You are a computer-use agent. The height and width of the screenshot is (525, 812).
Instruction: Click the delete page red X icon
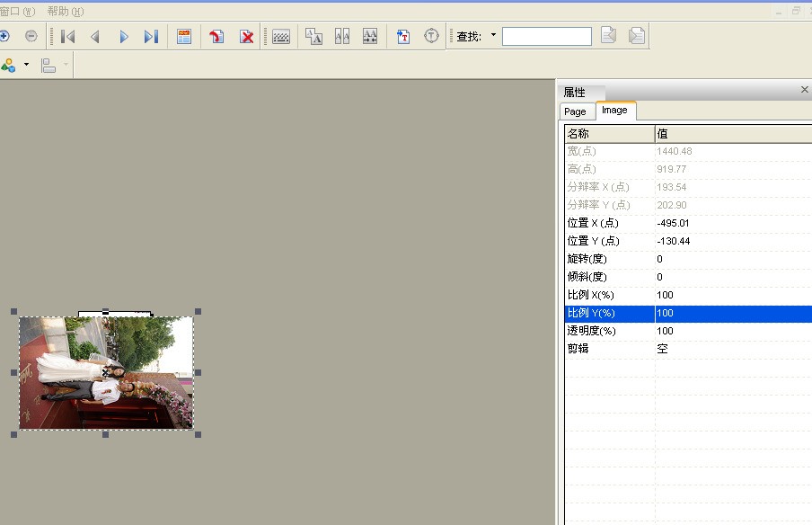point(246,37)
